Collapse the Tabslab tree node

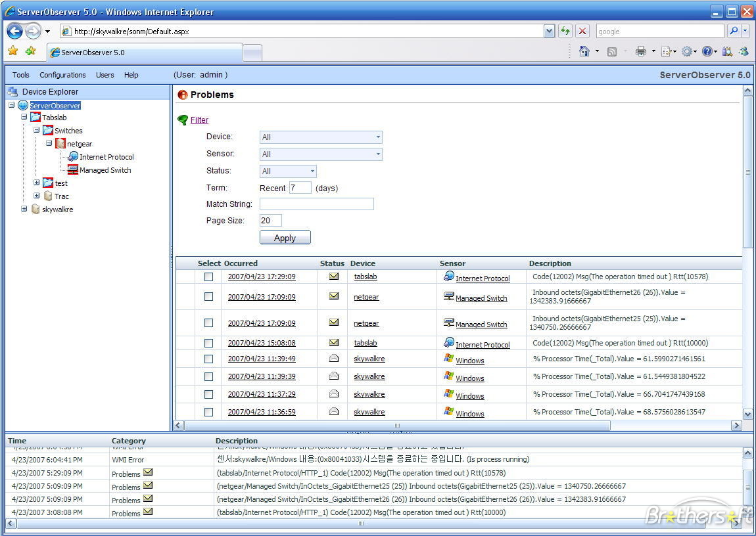pyautogui.click(x=24, y=117)
